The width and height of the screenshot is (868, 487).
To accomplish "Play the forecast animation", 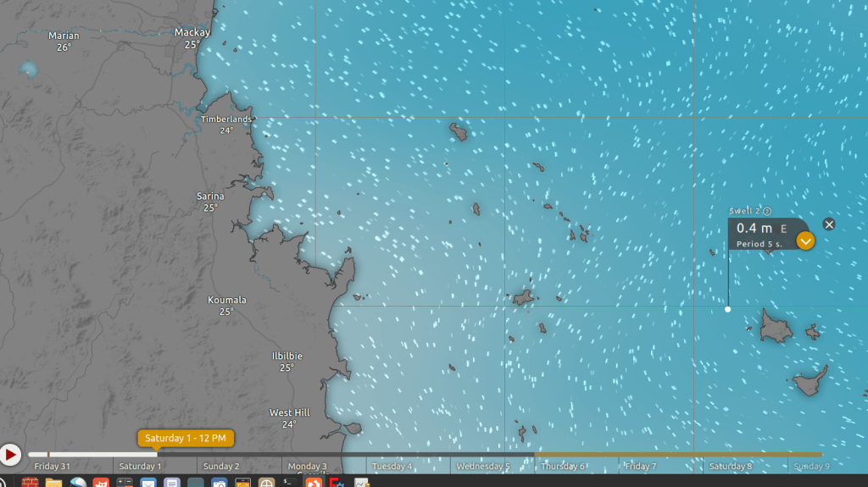I will point(10,455).
